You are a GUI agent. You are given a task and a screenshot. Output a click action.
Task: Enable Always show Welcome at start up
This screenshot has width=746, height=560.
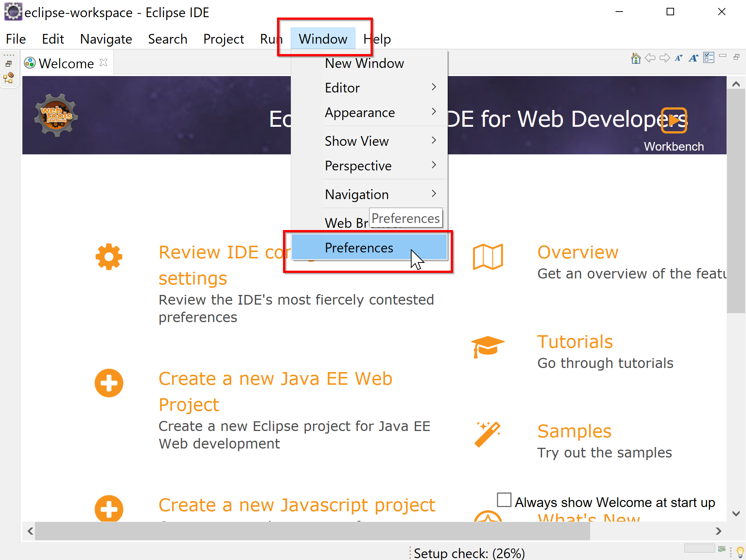(504, 500)
